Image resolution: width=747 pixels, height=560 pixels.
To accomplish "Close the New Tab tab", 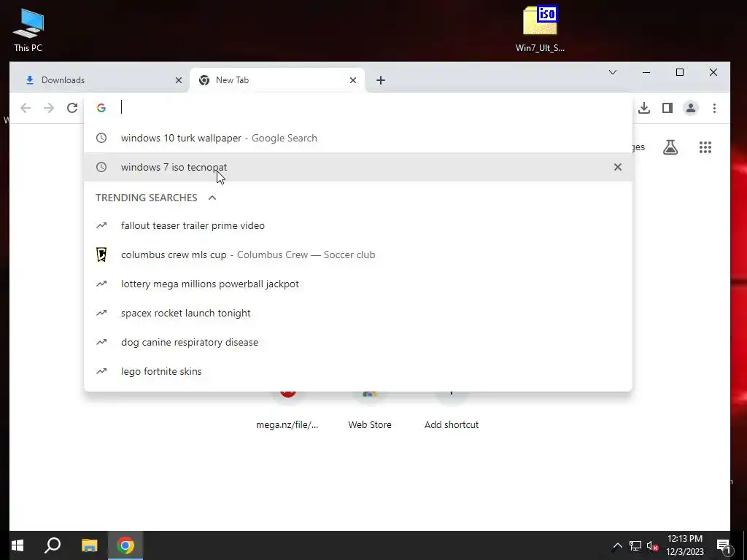I will [353, 80].
